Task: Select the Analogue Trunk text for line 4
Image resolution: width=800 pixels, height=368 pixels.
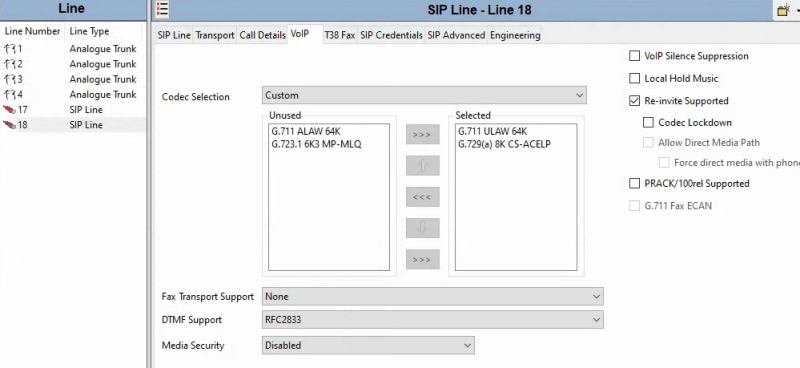Action: (x=103, y=95)
